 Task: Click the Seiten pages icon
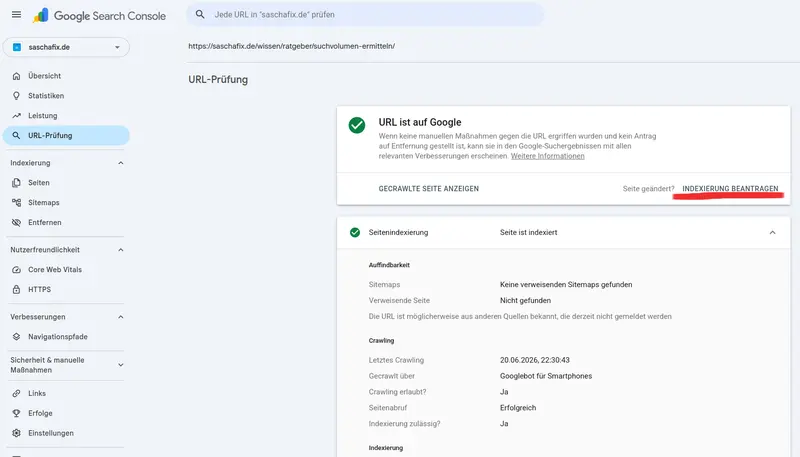pos(16,183)
